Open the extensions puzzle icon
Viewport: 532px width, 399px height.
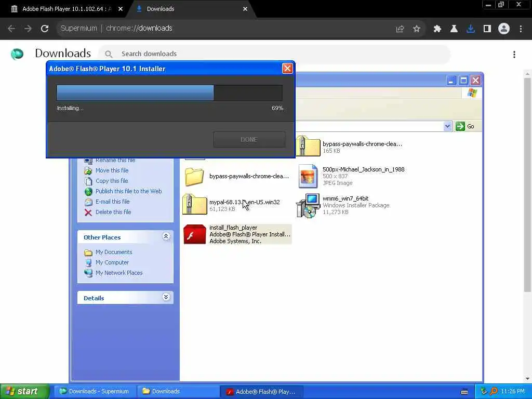[437, 29]
